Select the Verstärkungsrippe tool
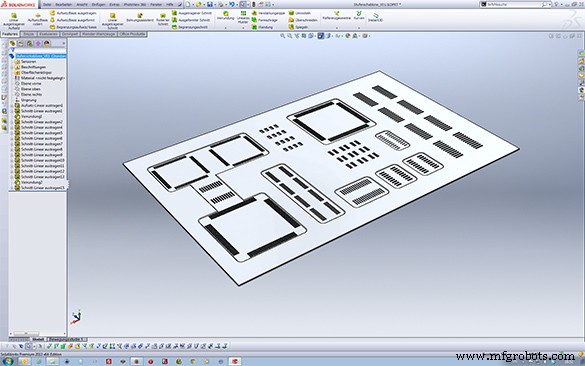Viewport: 585px width, 366px height. click(x=268, y=13)
